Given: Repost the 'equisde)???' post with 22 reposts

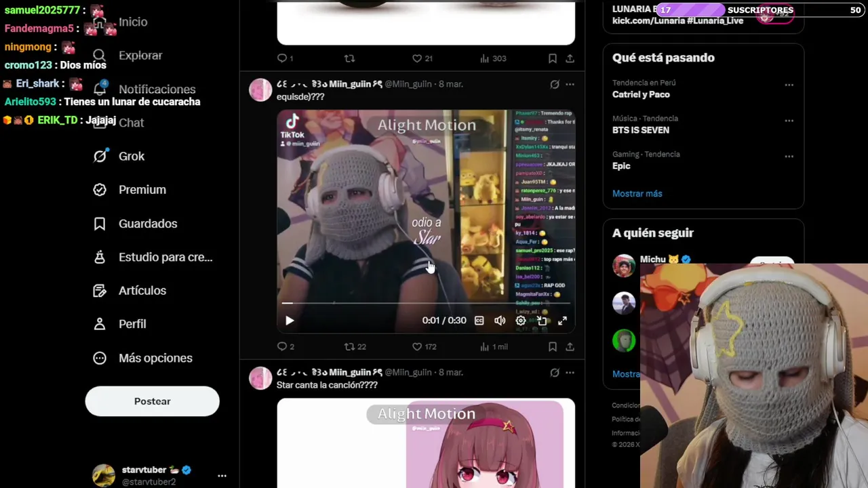Looking at the screenshot, I should pos(350,346).
